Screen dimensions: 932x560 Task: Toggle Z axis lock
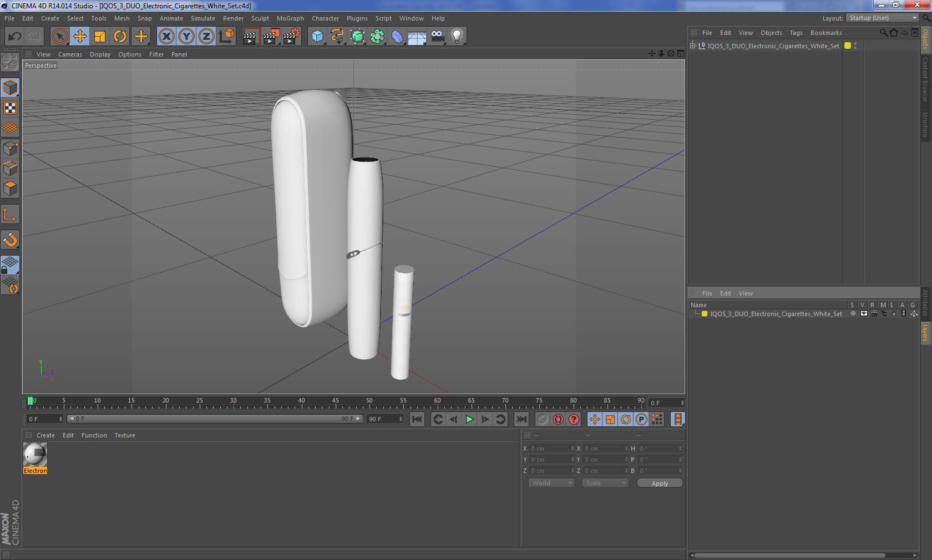(x=206, y=37)
